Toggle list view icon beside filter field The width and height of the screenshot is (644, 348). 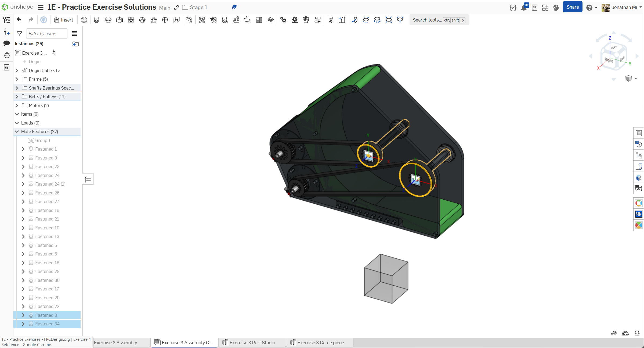coord(74,34)
